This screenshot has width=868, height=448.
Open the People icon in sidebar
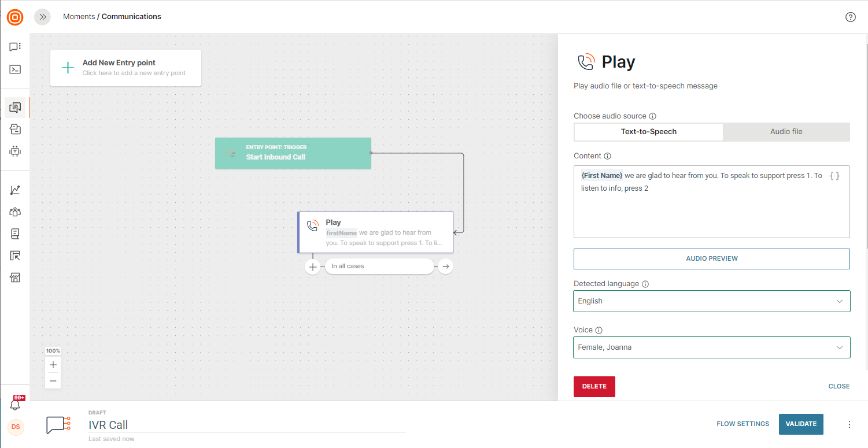pyautogui.click(x=15, y=212)
